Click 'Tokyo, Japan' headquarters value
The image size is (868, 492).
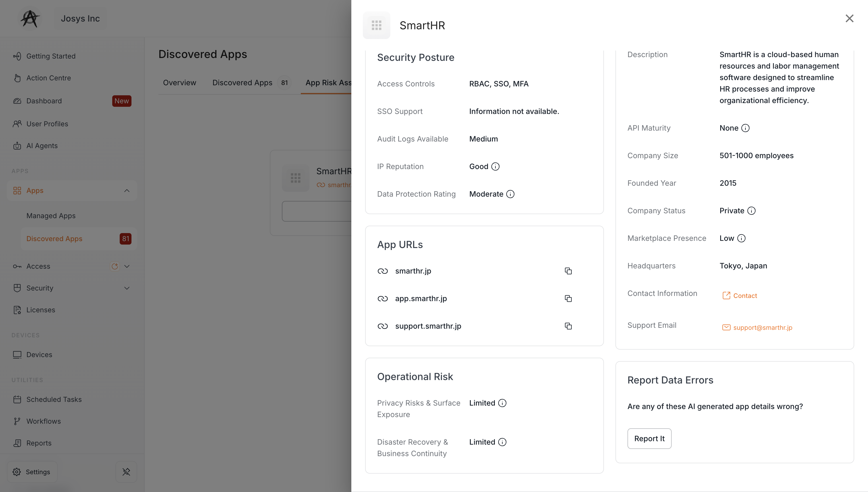point(743,266)
